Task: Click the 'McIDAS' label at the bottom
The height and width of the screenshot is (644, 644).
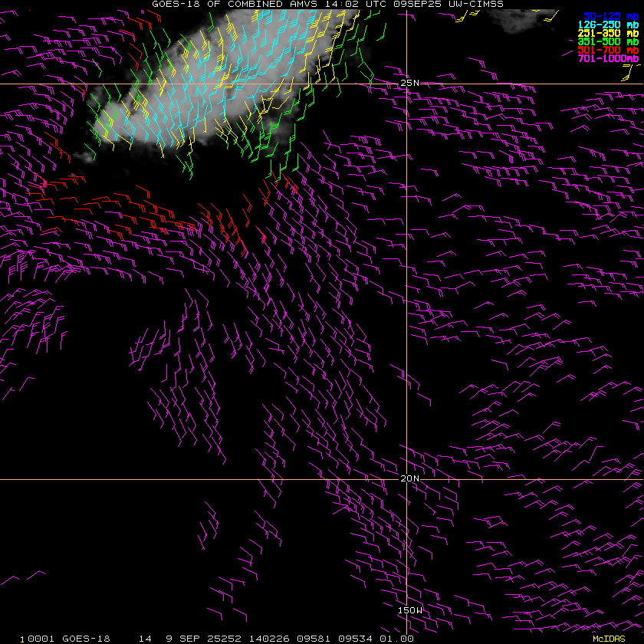Action: (609, 639)
